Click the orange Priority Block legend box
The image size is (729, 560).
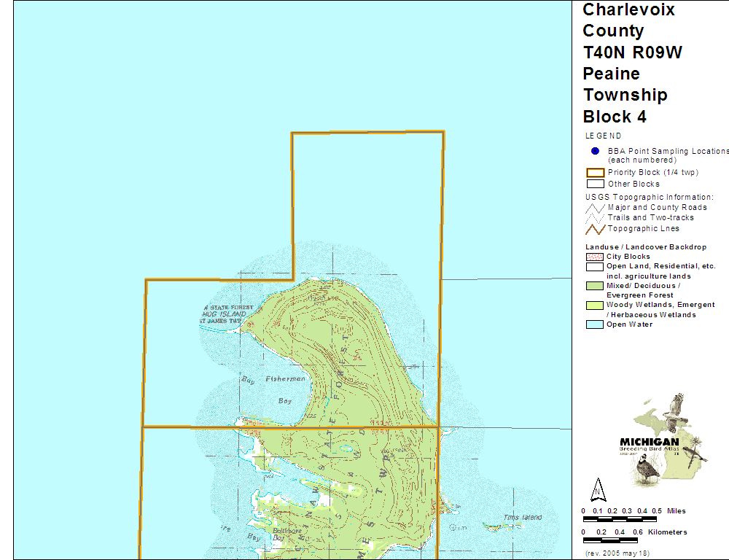coord(595,173)
